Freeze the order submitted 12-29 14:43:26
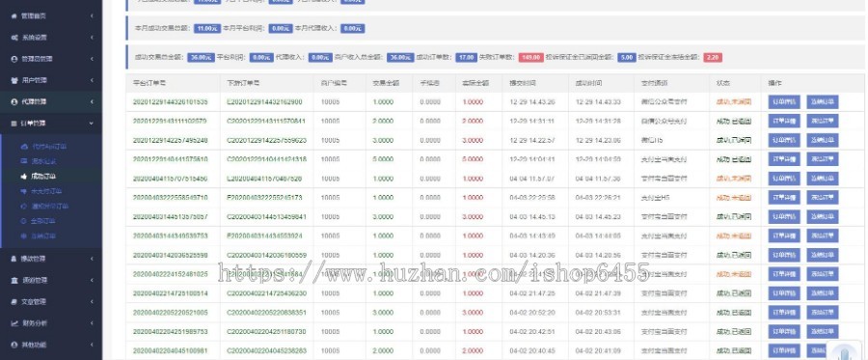Screen dimensions: 868x360 (x=822, y=102)
